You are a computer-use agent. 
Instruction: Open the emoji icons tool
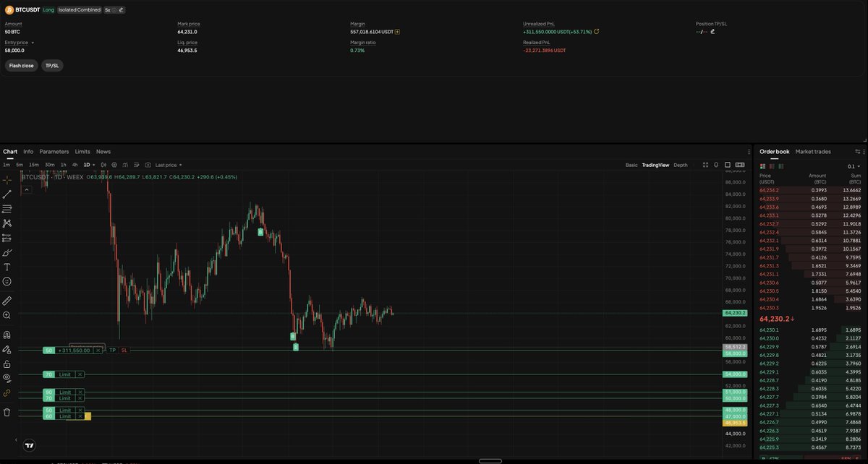click(x=7, y=281)
